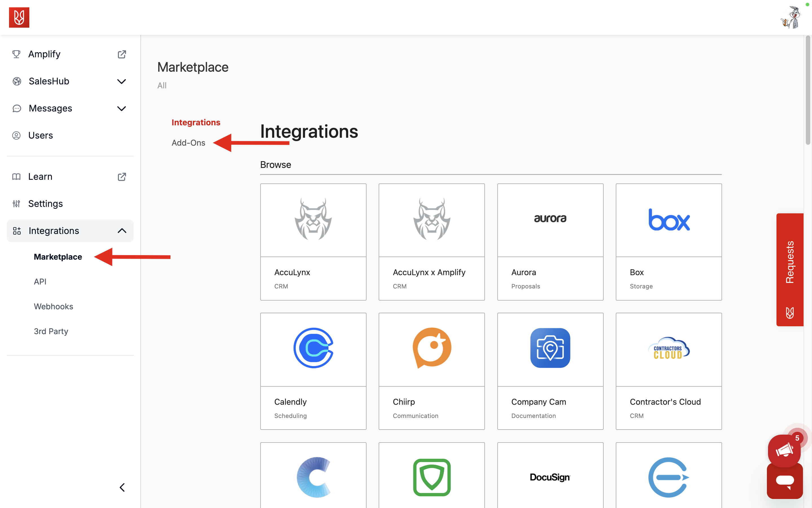Click the Company Cam camera logo
The height and width of the screenshot is (508, 812).
tap(550, 348)
